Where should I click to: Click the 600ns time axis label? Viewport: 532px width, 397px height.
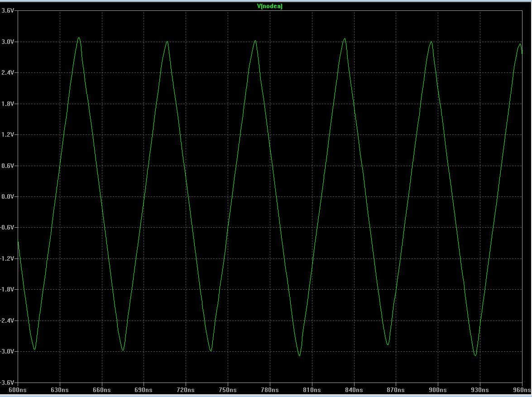click(x=18, y=390)
